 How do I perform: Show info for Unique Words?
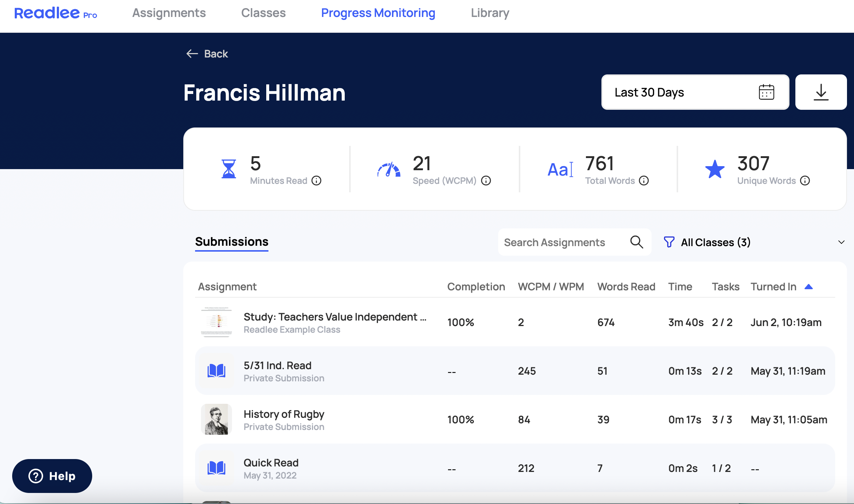pos(805,181)
